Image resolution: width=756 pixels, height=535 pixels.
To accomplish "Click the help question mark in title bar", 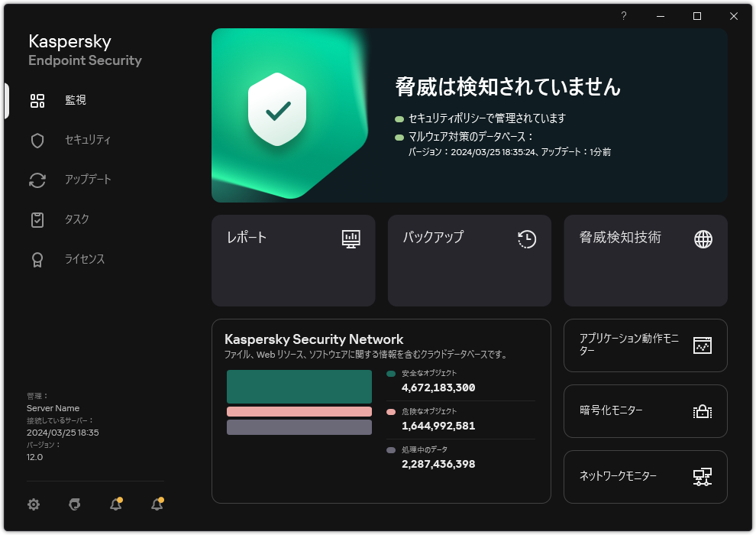I will (623, 16).
